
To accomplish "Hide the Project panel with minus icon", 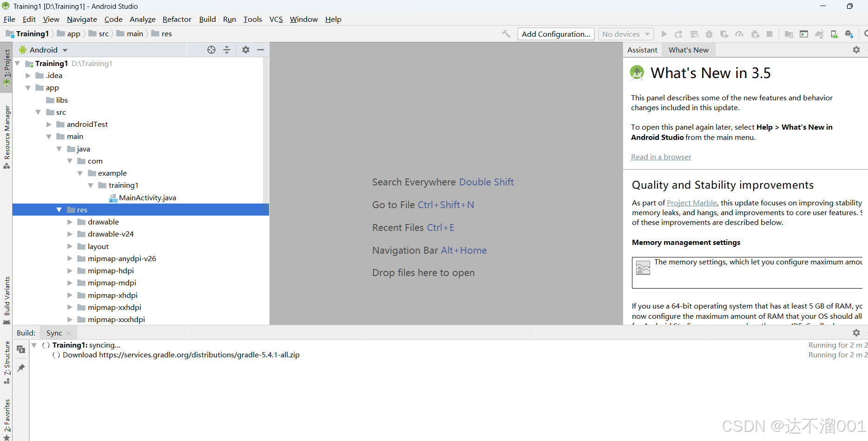I will pos(261,50).
